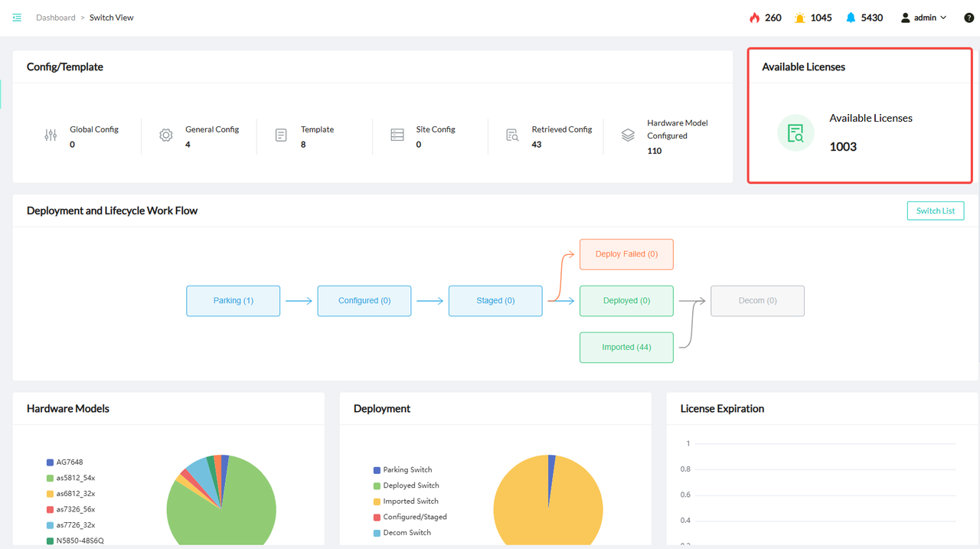Click the Global Config sliders icon
The image size is (980, 549).
51,136
